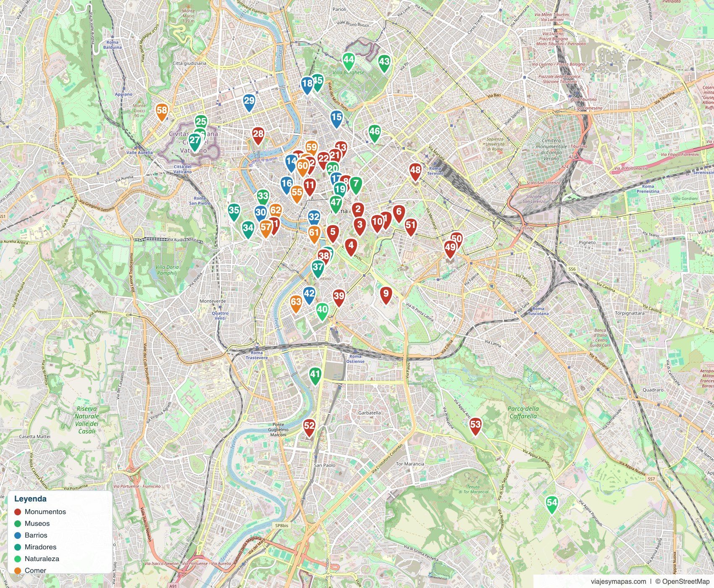Click the Riserva Naturale Valle dei Casali label
The width and height of the screenshot is (714, 588).
tap(87, 420)
